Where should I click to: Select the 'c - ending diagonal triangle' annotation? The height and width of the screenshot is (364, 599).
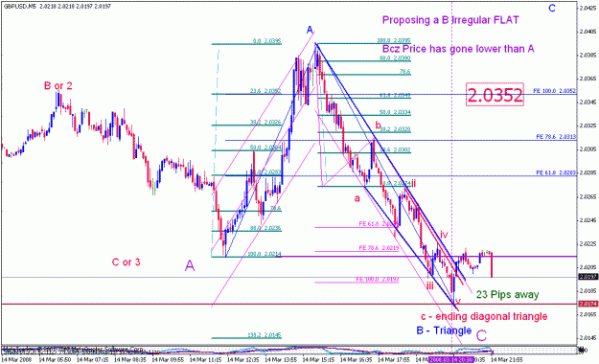click(x=484, y=316)
